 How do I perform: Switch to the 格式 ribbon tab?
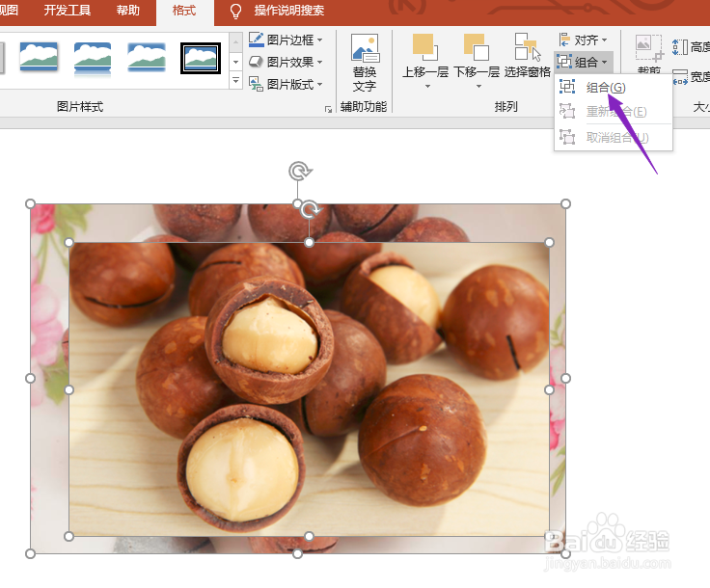pyautogui.click(x=184, y=11)
